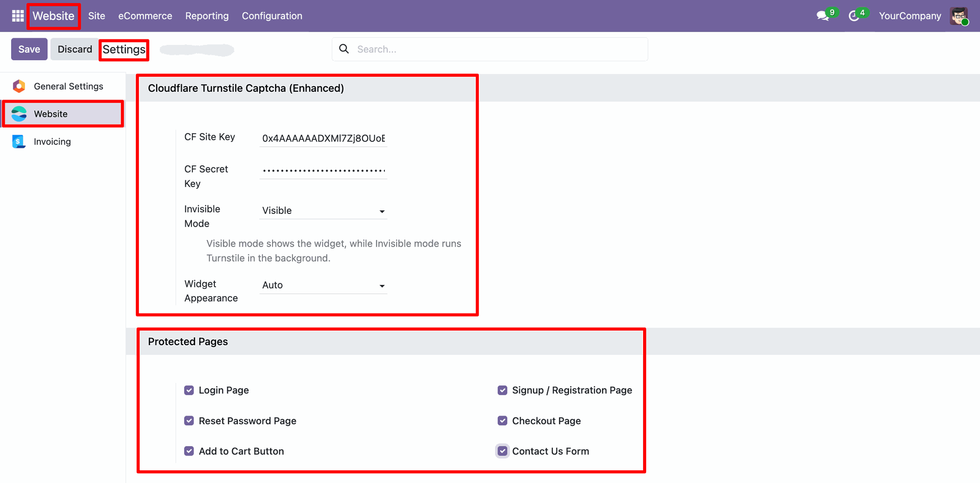Click the CF Site Key label
980x483 pixels.
click(x=210, y=137)
